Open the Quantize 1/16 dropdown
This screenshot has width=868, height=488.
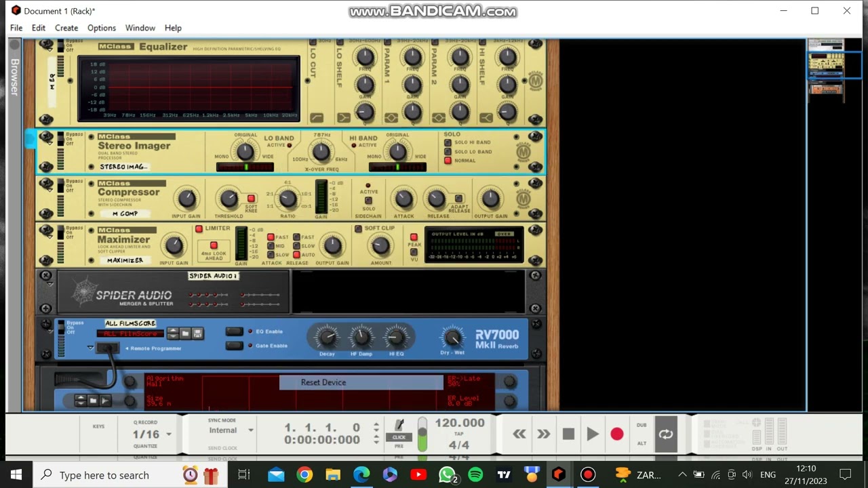click(168, 434)
